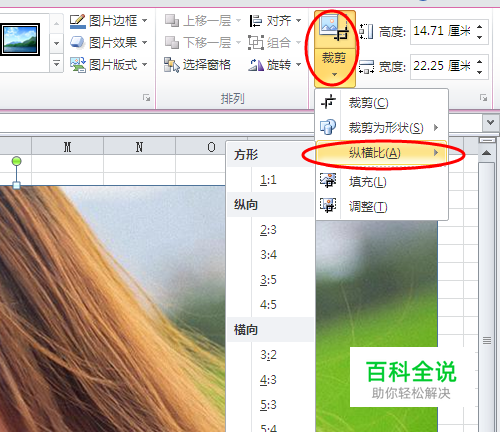Select the 3:2 landscape aspect ratio
Viewport: 500px width, 432px height.
269,355
